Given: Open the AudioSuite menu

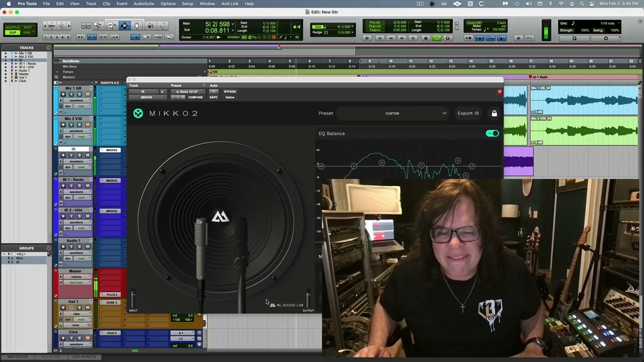Looking at the screenshot, I should [x=144, y=4].
